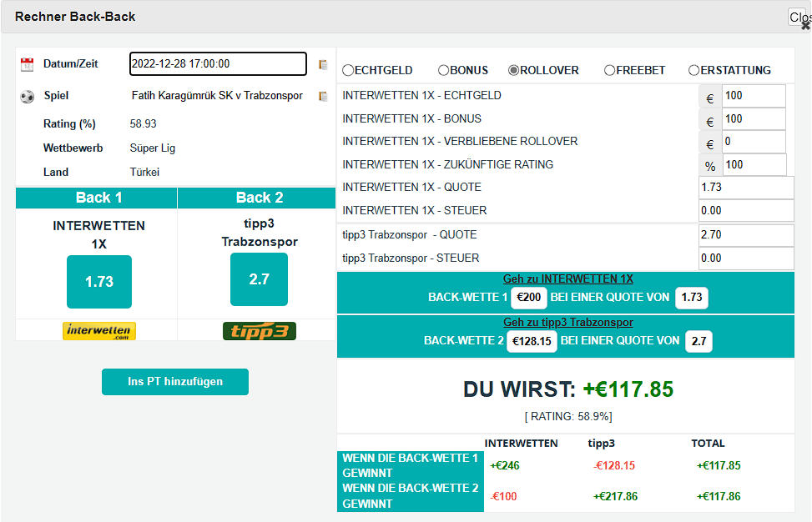
Task: Click the TOTAL column header
Action: coord(708,444)
